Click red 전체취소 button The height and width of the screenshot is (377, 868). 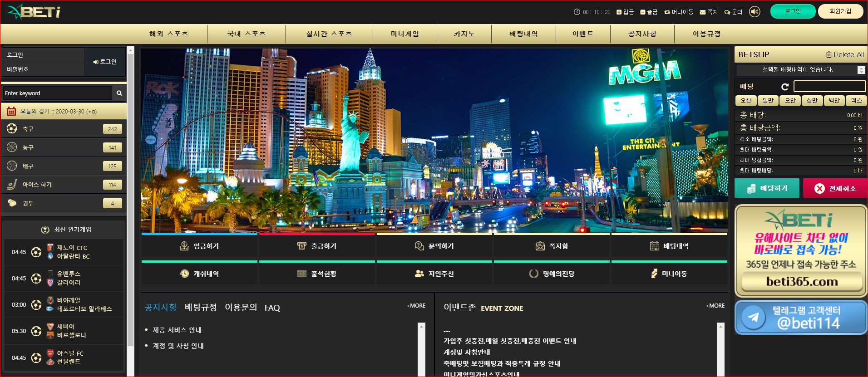coord(835,188)
